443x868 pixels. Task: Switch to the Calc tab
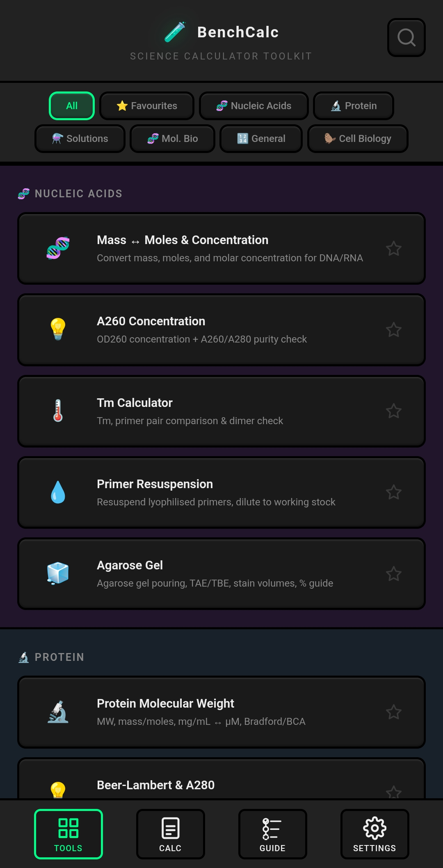pos(170,834)
